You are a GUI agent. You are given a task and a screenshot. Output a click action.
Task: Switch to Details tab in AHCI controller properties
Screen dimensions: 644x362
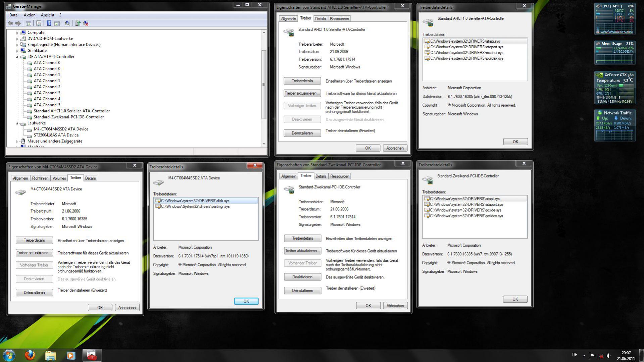(x=320, y=19)
